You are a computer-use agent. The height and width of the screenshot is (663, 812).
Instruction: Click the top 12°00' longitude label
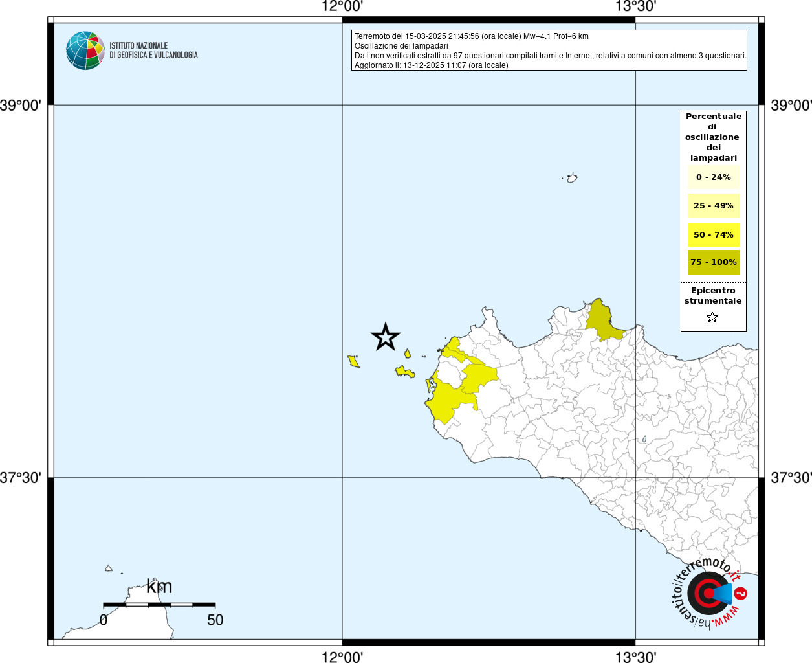coord(342,7)
